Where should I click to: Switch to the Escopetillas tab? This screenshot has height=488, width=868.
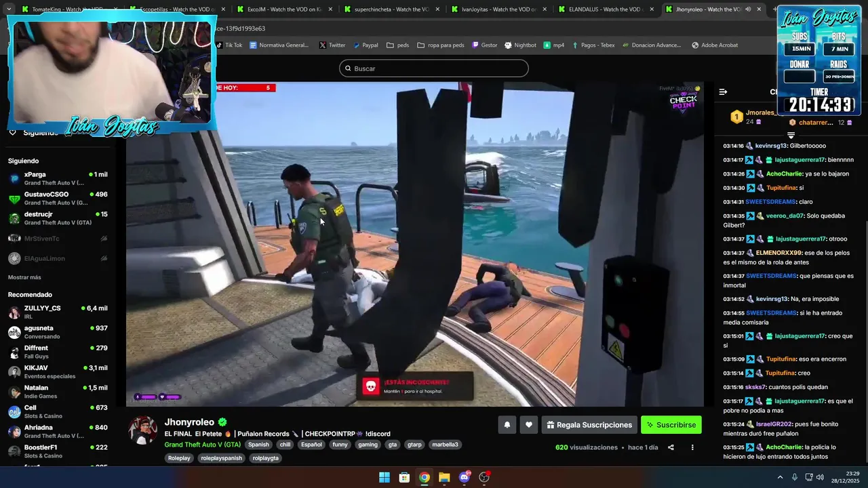[x=178, y=9]
